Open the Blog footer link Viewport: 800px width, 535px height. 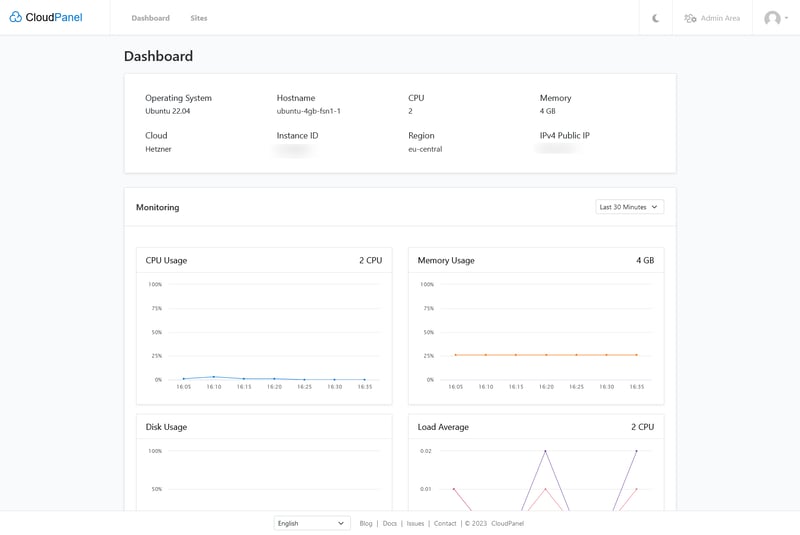click(366, 523)
